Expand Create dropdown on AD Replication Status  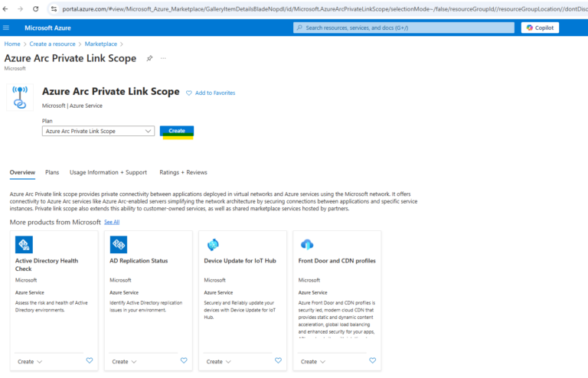124,361
